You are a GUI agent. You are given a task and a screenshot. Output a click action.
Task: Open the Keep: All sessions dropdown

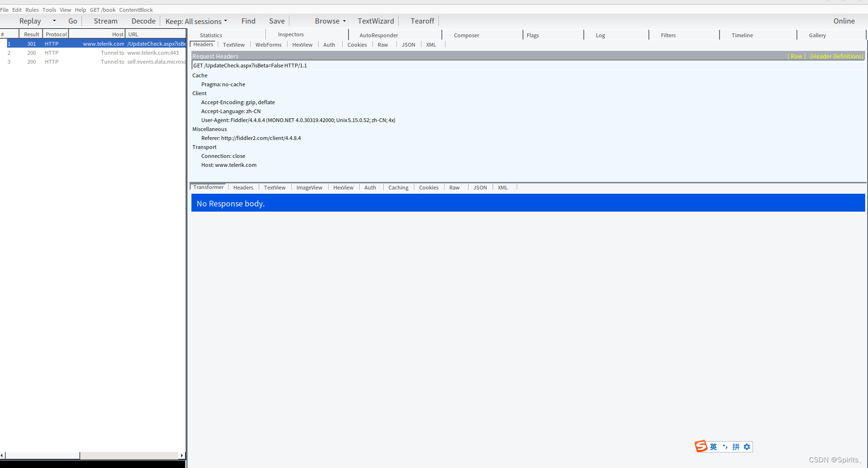click(x=196, y=21)
